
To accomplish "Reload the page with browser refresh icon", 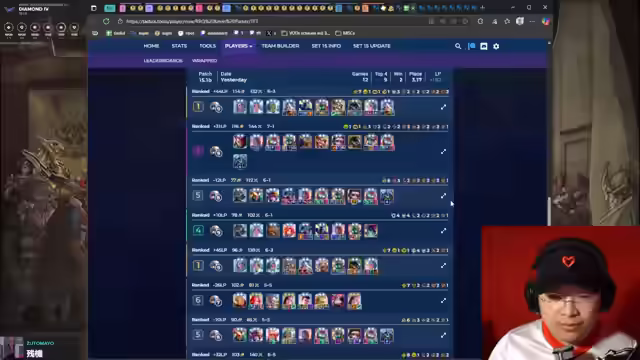I will pos(106,21).
